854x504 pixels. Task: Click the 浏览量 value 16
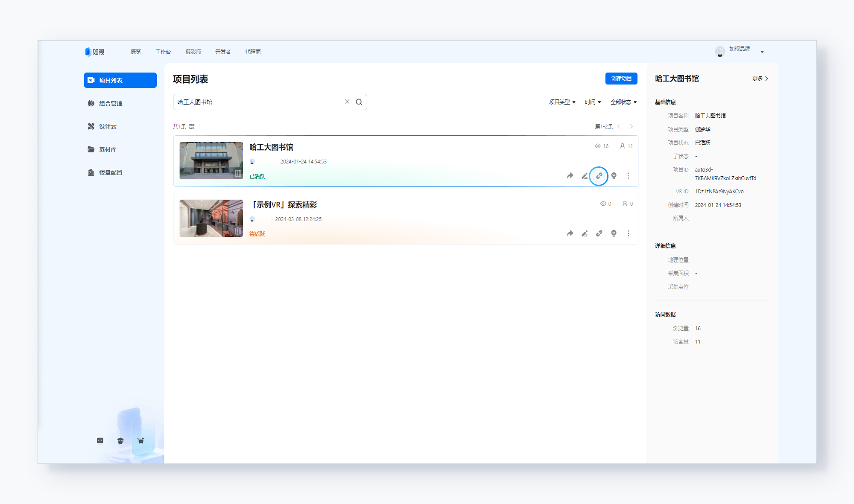pyautogui.click(x=698, y=328)
